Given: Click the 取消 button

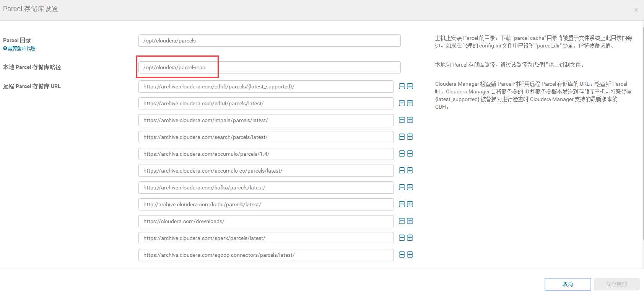Looking at the screenshot, I should coord(568,284).
